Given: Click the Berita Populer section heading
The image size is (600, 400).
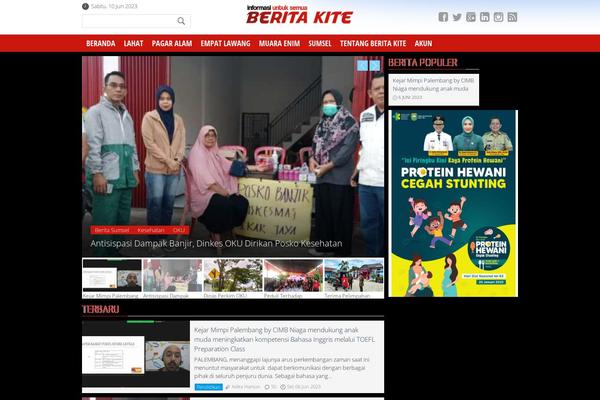Looking at the screenshot, I should 423,62.
